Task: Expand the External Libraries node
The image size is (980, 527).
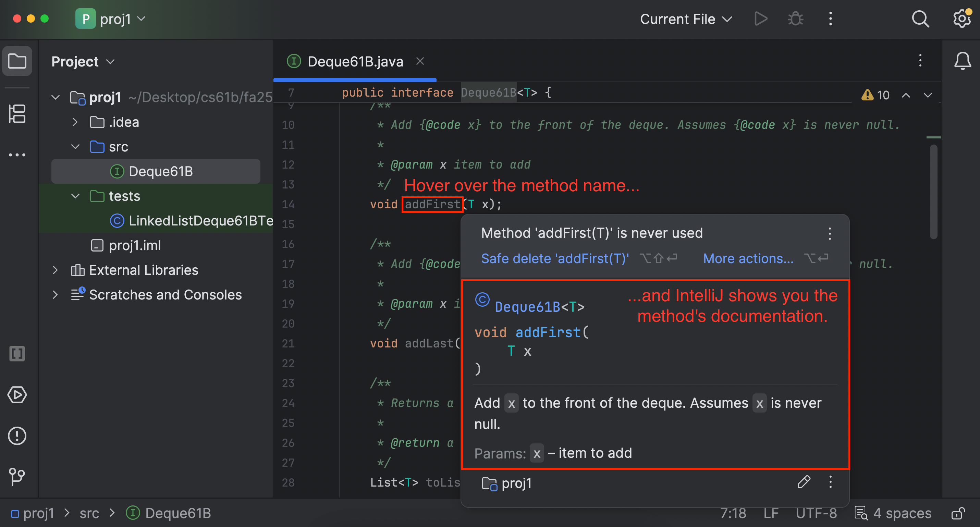Action: point(56,270)
